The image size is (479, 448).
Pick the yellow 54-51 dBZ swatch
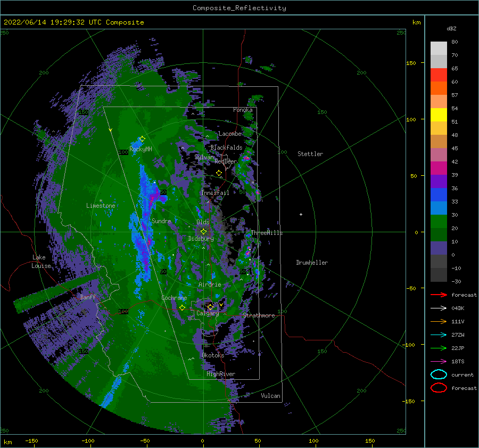click(439, 115)
